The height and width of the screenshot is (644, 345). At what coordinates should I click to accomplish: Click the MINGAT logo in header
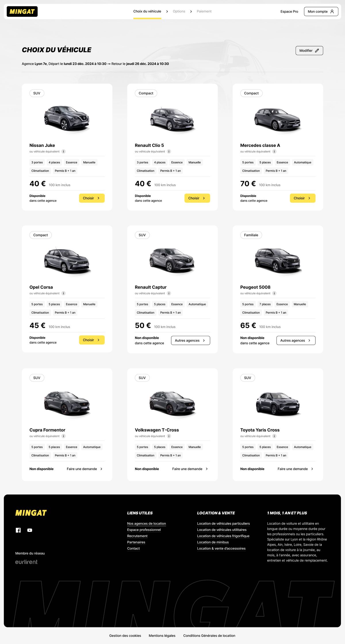[x=22, y=11]
